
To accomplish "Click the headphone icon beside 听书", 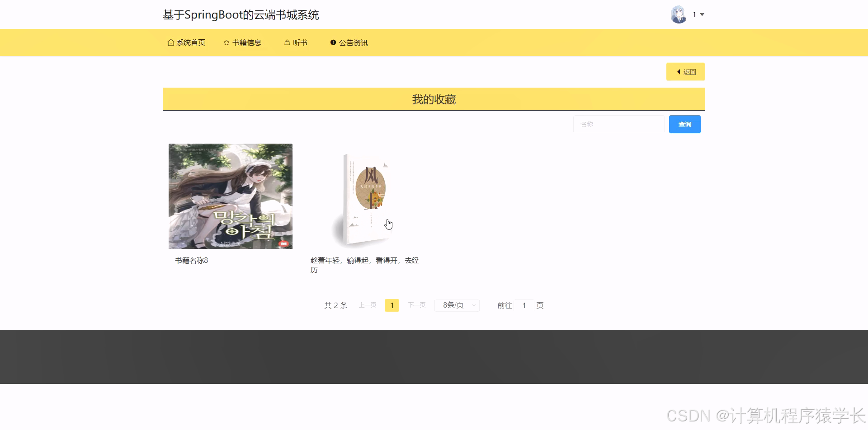I will (286, 42).
